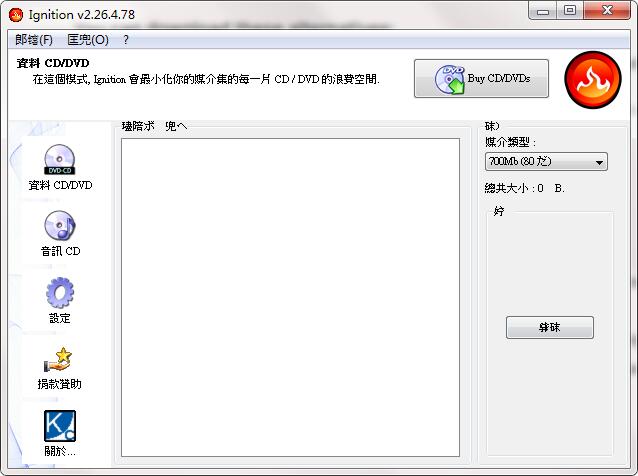This screenshot has width=638, height=476.
Task: Click the 設定 label in sidebar
Action: pos(60,318)
